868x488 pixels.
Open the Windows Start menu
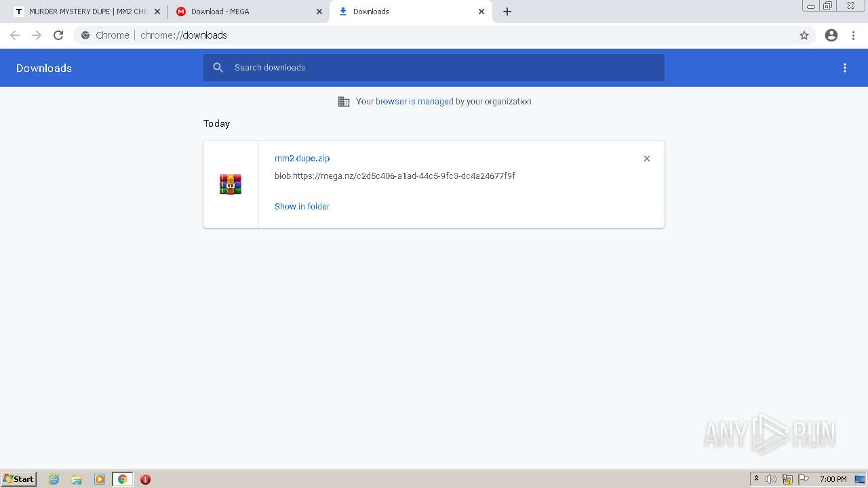[x=19, y=479]
